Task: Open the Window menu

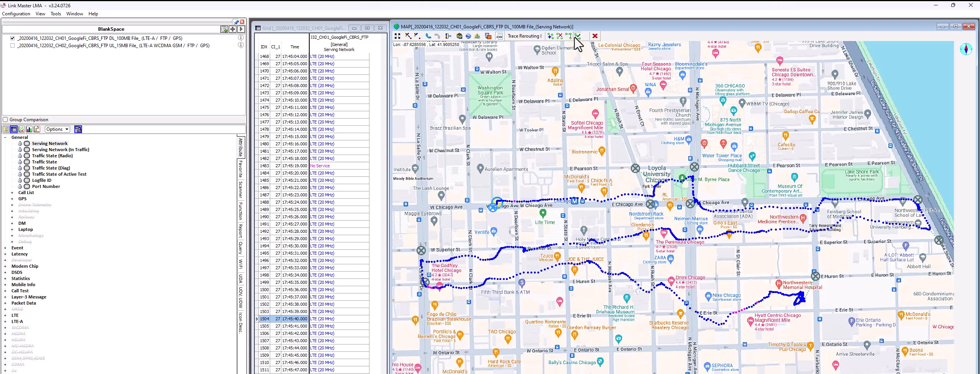Action: (74, 14)
